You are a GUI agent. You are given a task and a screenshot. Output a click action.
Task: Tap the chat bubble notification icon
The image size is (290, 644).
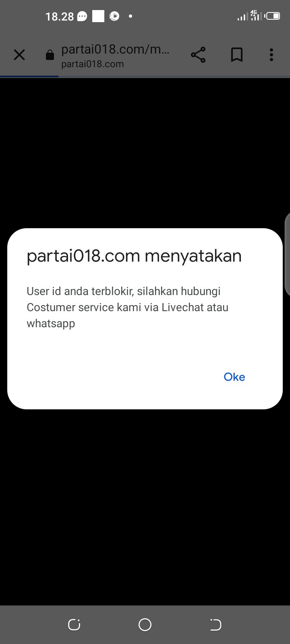coord(82,17)
